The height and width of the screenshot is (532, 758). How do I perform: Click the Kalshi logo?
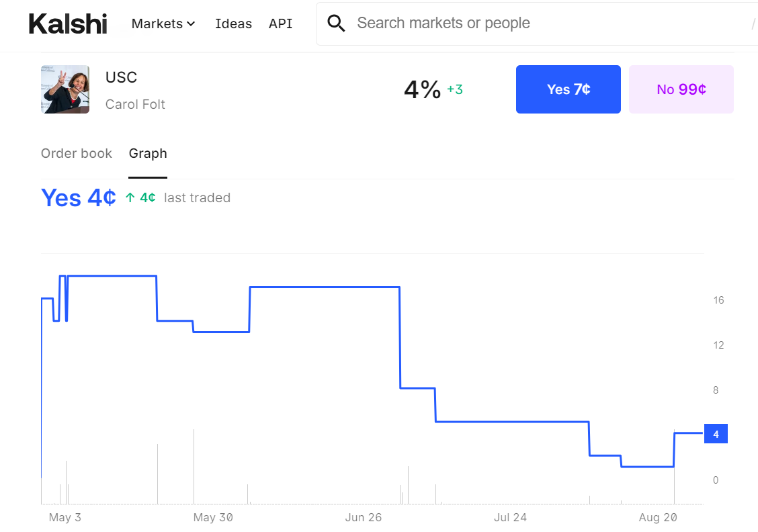(x=68, y=24)
